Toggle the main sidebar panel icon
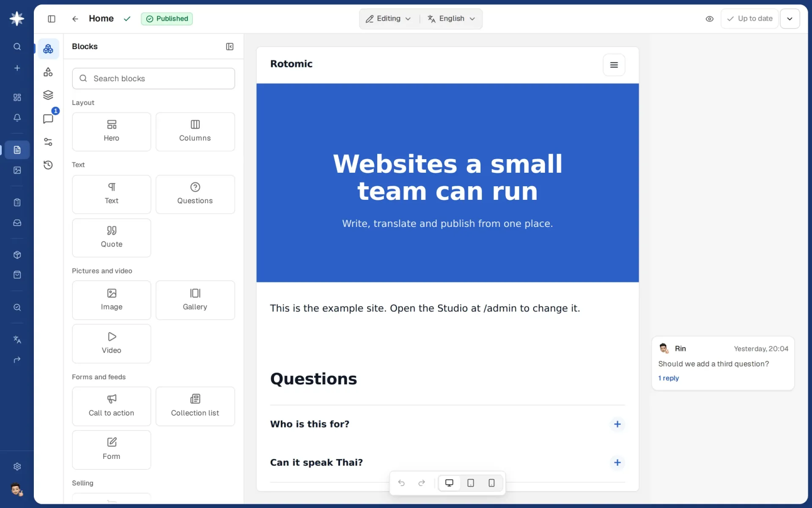This screenshot has height=508, width=812. [52, 19]
